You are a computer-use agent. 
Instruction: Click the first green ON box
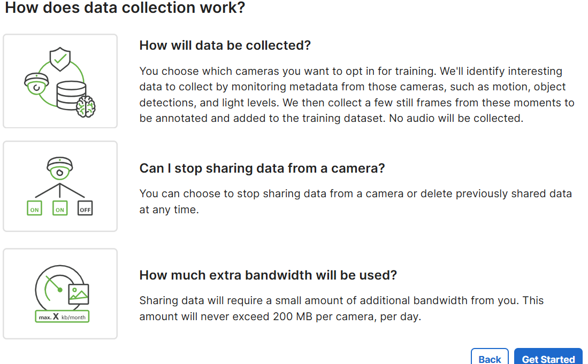[x=34, y=208]
